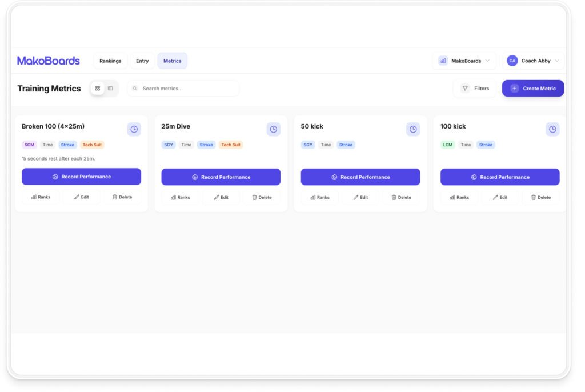Switch to table view layout
The image size is (585, 392).
pyautogui.click(x=110, y=89)
